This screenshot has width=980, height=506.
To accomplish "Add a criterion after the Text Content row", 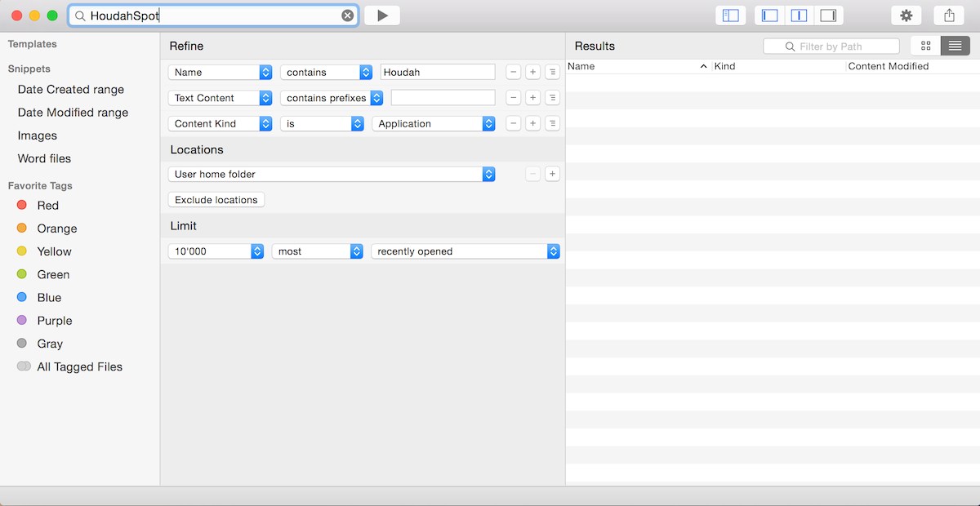I will (532, 98).
